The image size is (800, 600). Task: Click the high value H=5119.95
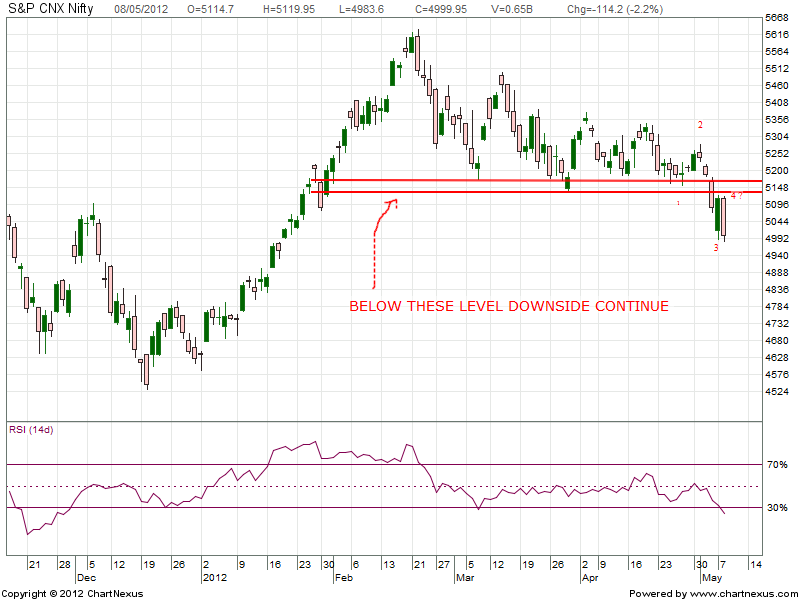[x=289, y=9]
